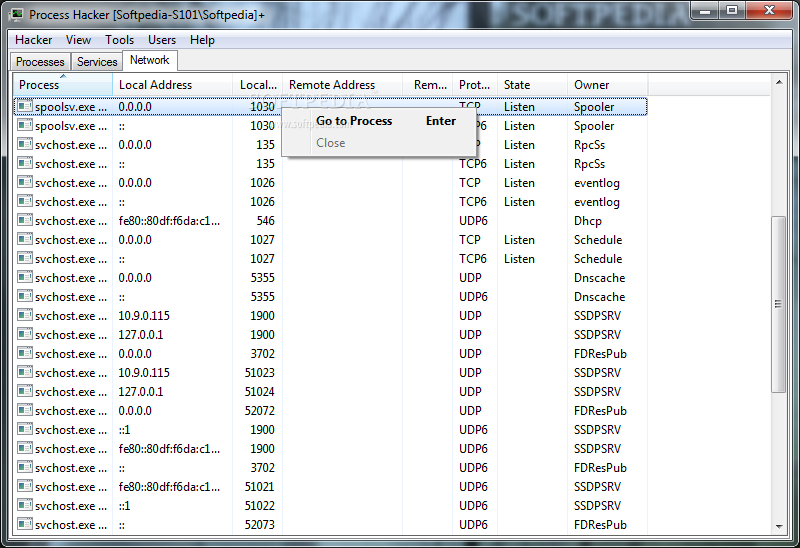This screenshot has width=800, height=548.
Task: Click local address 10.9.0.115 on port 51023 row
Action: [x=144, y=373]
